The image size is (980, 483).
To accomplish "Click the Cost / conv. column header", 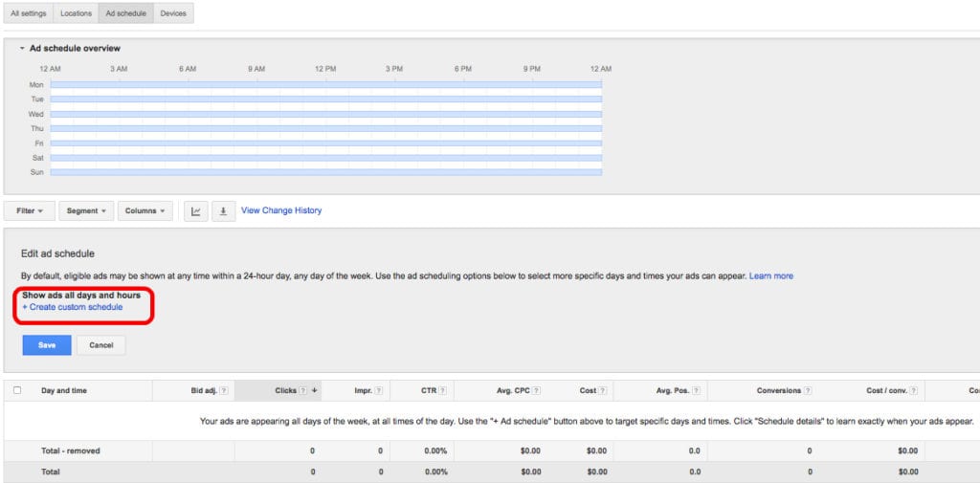I will 887,390.
